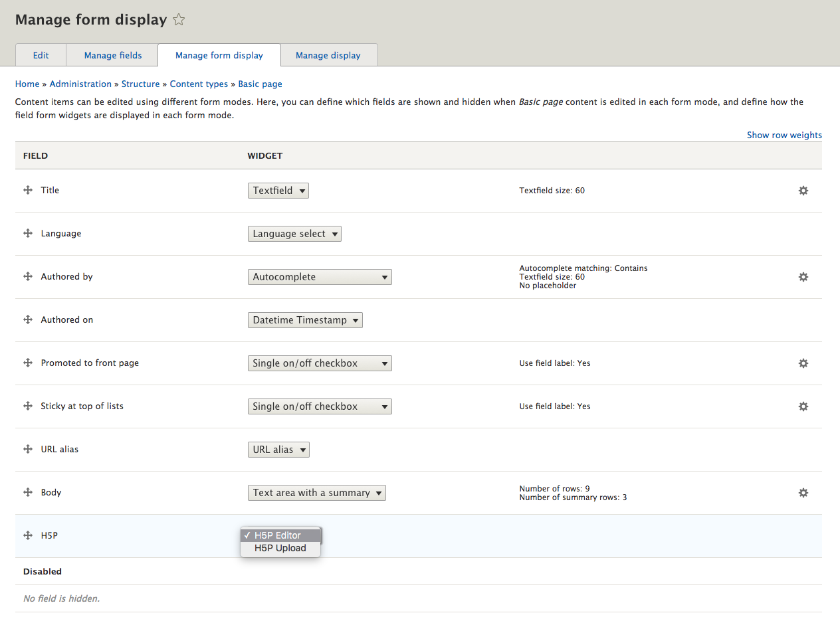Grab the Language field drag handle

[27, 233]
